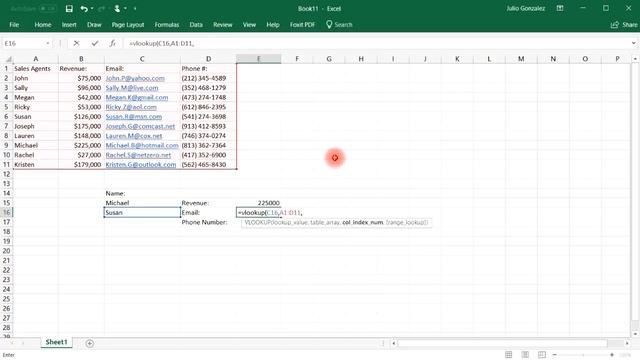
Task: Open Susan.R@msn.com email link
Action: coord(133,117)
